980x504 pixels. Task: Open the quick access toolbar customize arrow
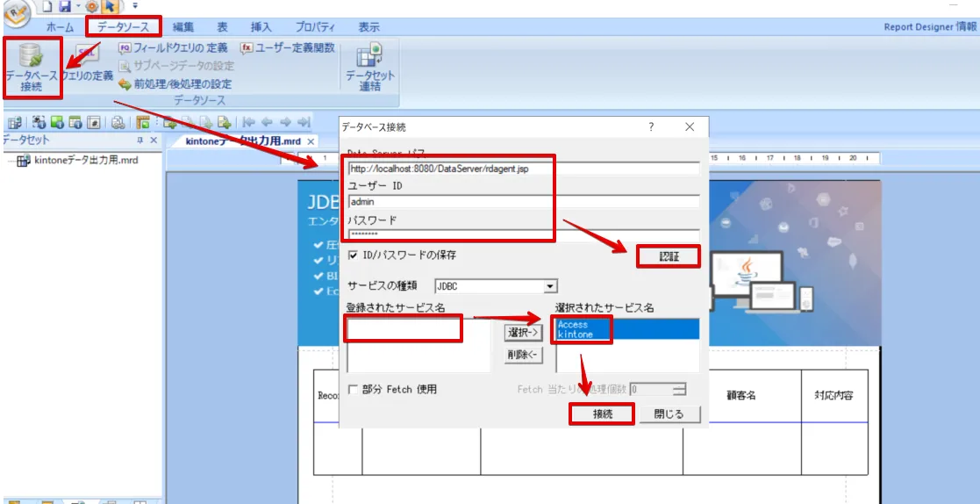click(135, 6)
